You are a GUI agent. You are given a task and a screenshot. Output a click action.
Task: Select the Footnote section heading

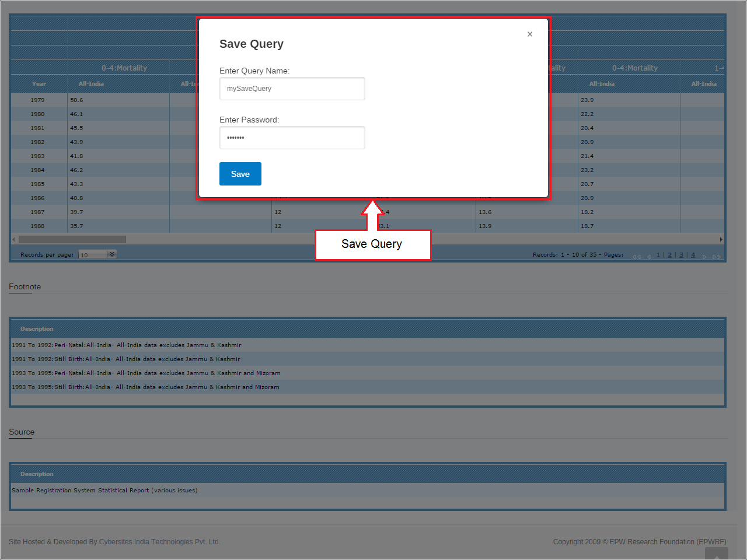point(25,287)
